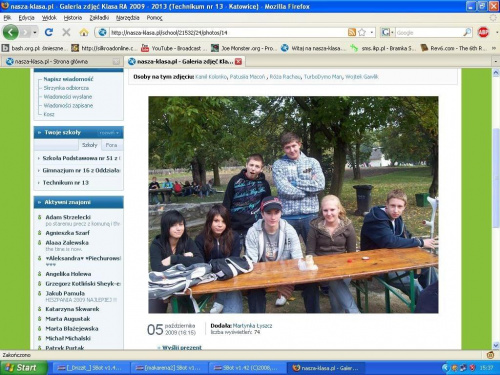Expand the Technikum nr 13 school item

65,183
